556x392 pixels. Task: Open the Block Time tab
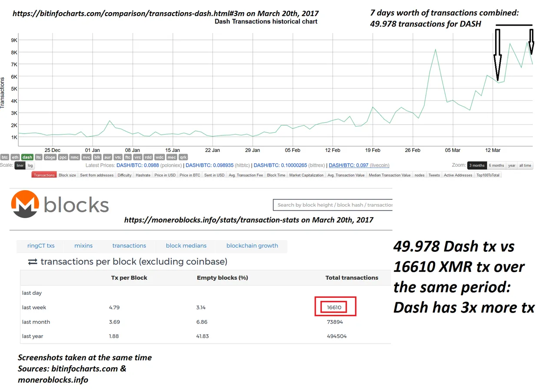(276, 175)
